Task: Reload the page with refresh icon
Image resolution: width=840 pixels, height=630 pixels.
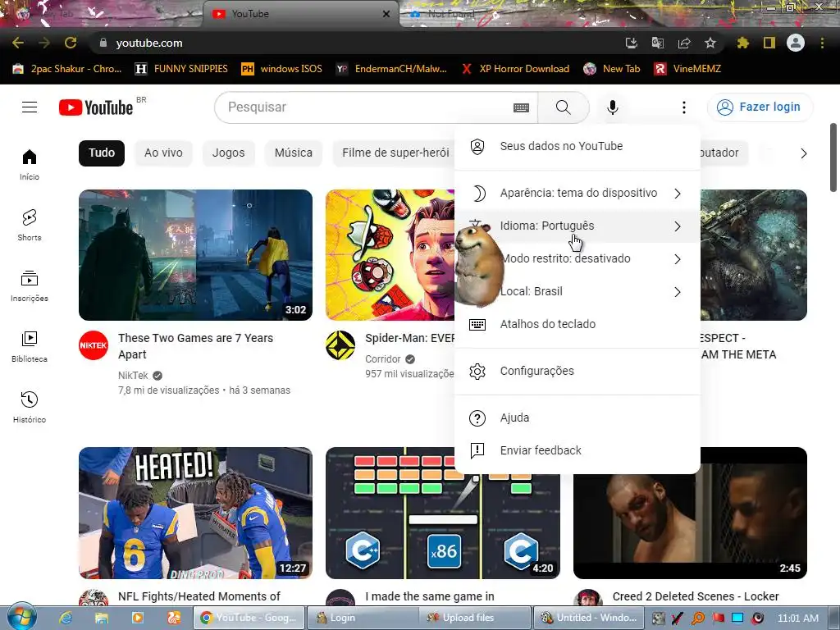Action: (x=71, y=43)
